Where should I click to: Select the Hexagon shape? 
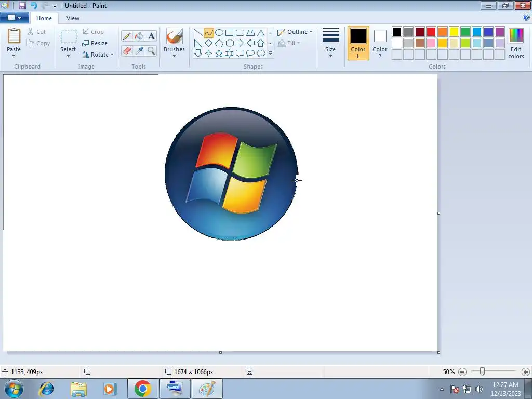[x=229, y=43]
